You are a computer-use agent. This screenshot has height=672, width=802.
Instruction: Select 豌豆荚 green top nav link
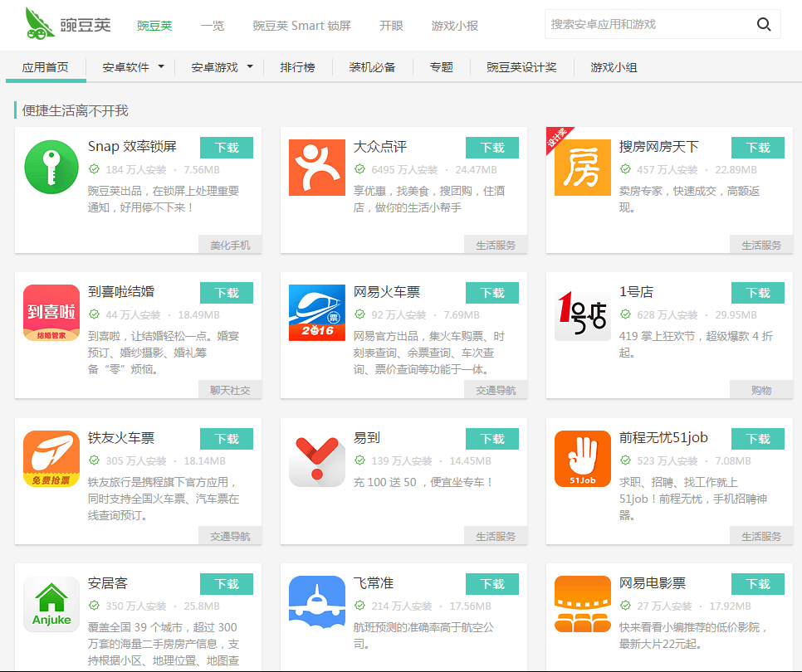click(x=154, y=26)
